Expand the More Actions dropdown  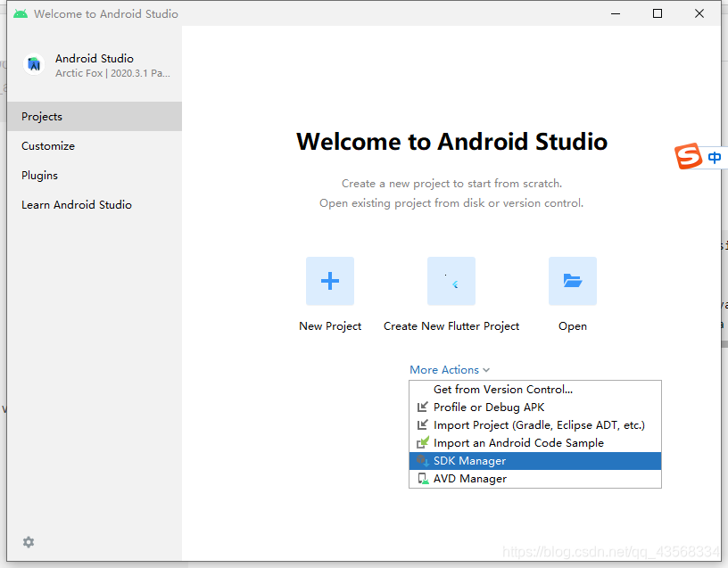tap(450, 370)
